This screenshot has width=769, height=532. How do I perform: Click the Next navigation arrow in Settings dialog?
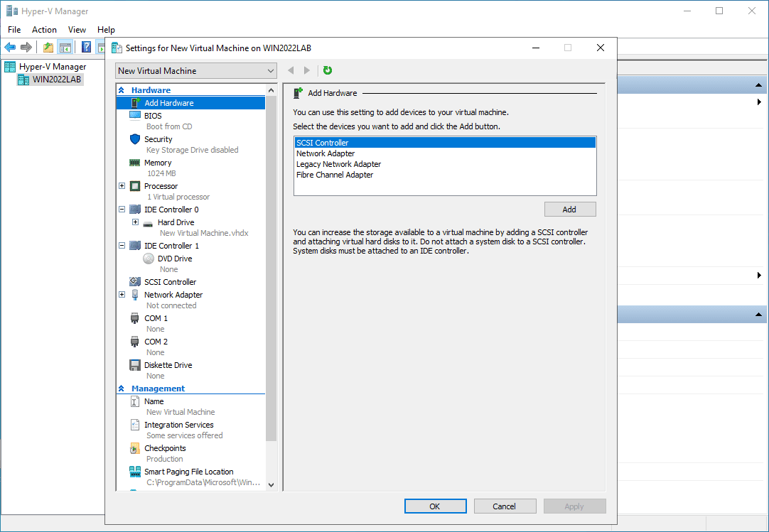(x=307, y=70)
